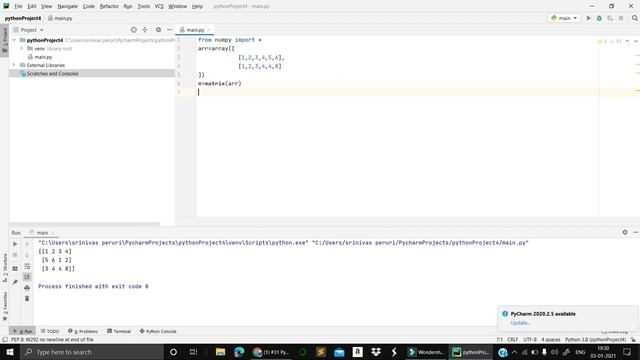Click Print icon in Run console

pos(27,288)
